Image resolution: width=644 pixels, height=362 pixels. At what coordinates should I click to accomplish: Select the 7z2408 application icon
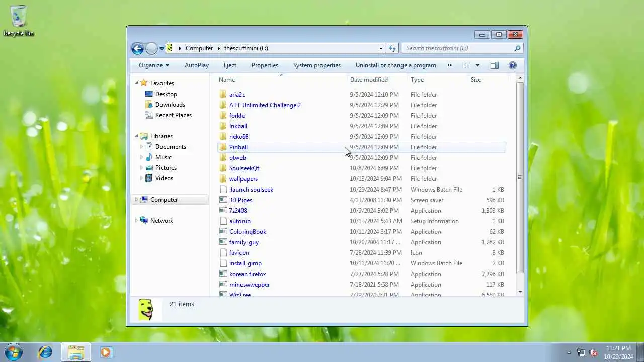click(223, 211)
